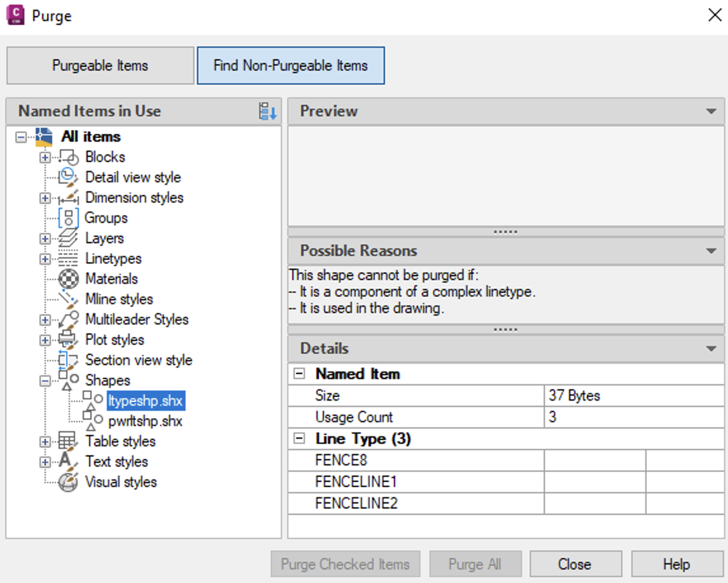This screenshot has height=583, width=728.
Task: Click the Layers stack icon
Action: [x=68, y=239]
